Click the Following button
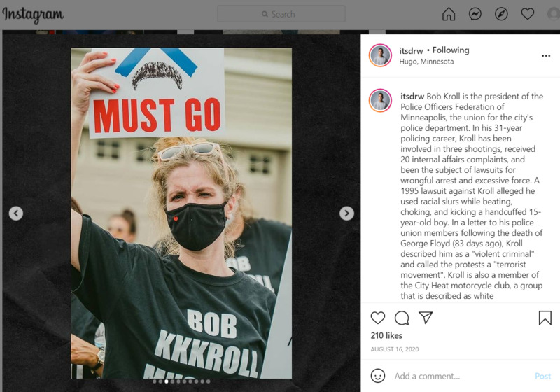 [451, 50]
